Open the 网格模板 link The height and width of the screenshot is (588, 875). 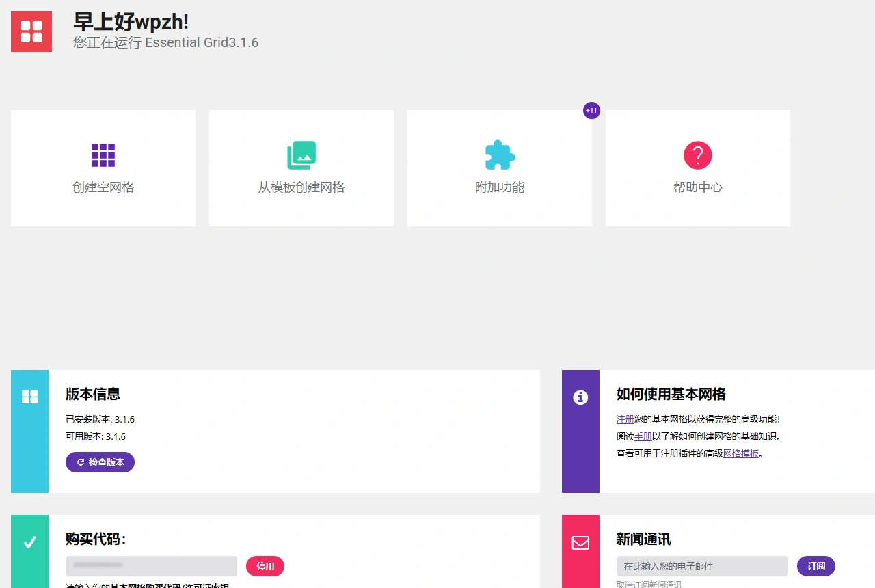point(742,453)
